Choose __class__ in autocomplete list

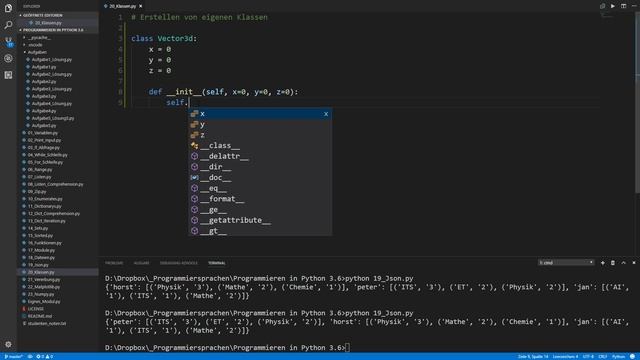coord(260,146)
